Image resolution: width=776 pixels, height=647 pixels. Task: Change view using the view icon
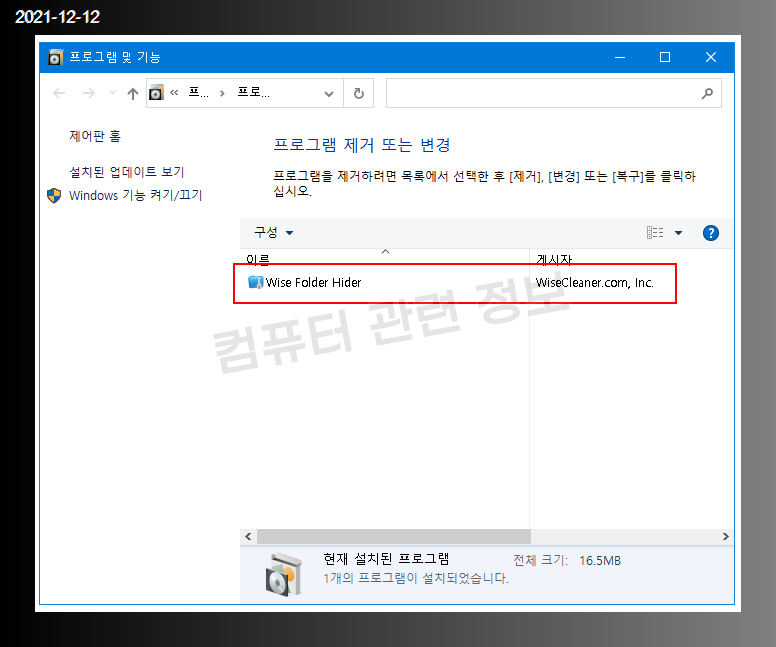pos(655,233)
